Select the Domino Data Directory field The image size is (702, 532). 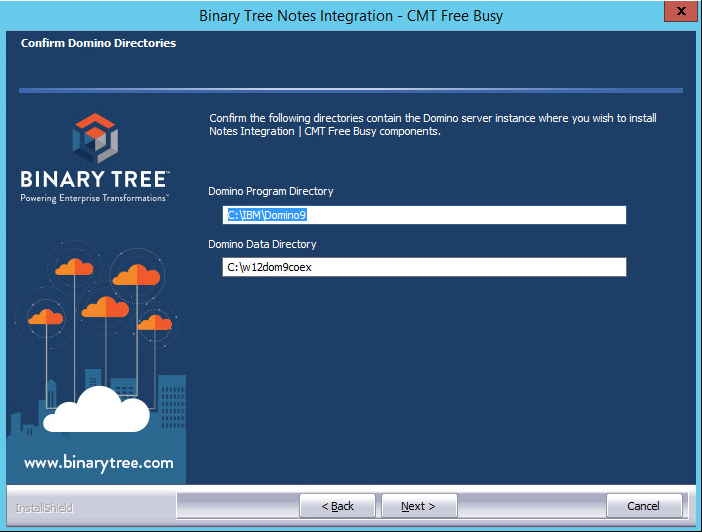(424, 267)
